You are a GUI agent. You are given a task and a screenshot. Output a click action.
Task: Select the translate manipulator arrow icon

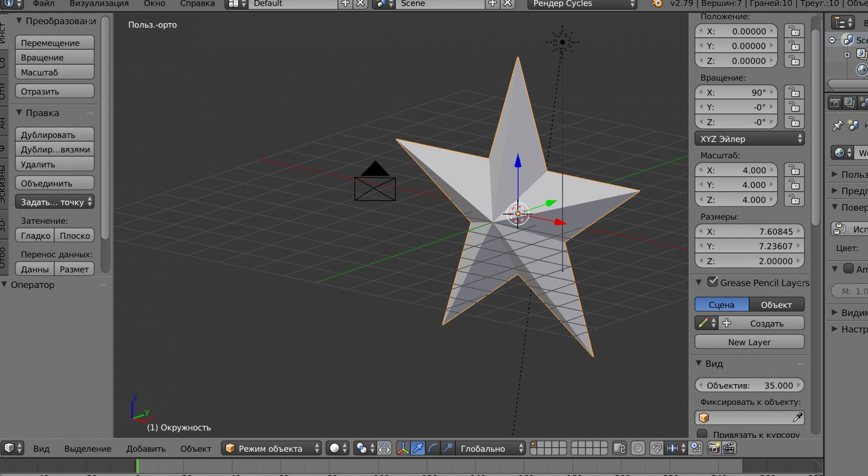[418, 448]
